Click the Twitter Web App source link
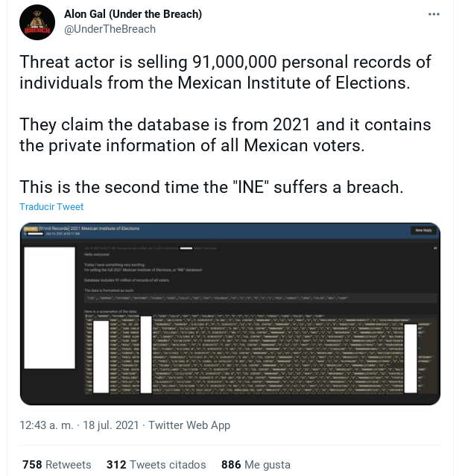 (x=190, y=425)
